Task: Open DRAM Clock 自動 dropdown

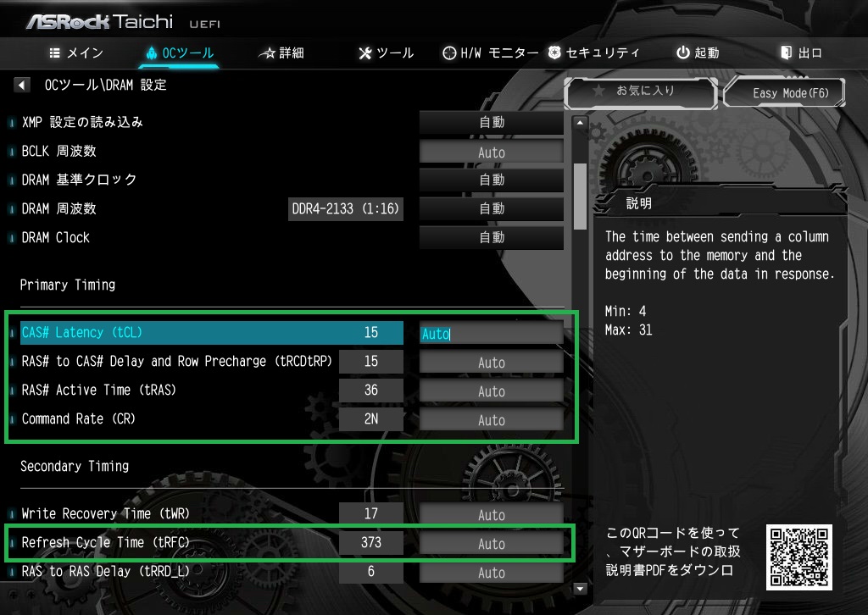Action: 492,238
